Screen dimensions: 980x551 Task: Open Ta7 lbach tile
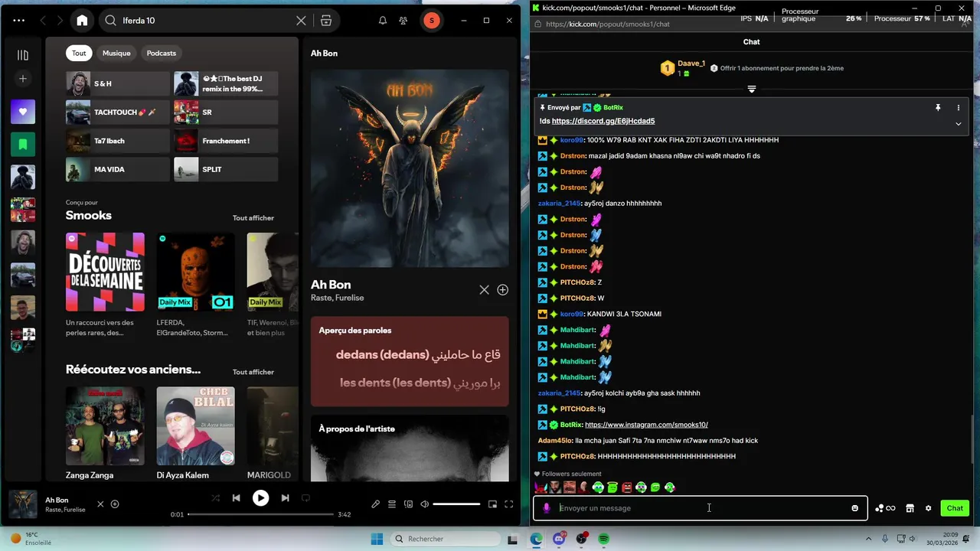[118, 141]
